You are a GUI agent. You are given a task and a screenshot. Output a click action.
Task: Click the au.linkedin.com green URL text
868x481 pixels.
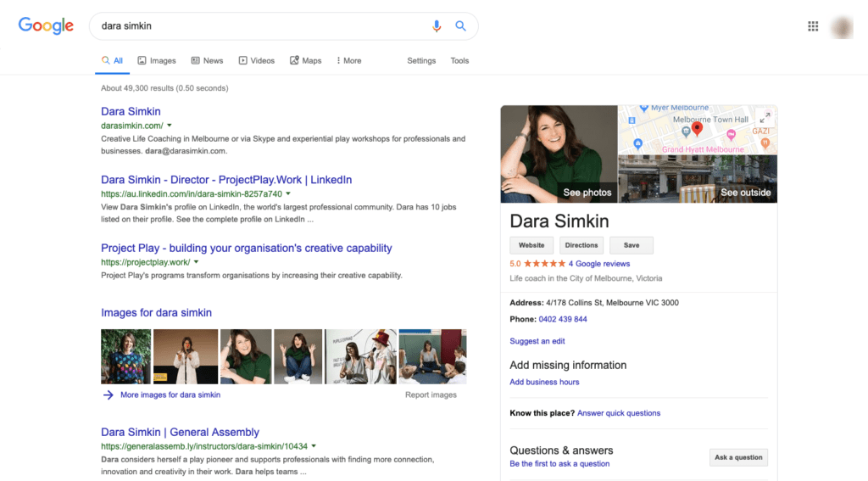click(x=192, y=194)
